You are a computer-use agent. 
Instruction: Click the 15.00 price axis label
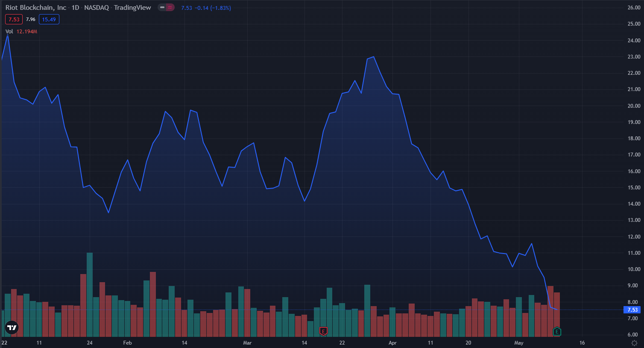click(x=634, y=188)
